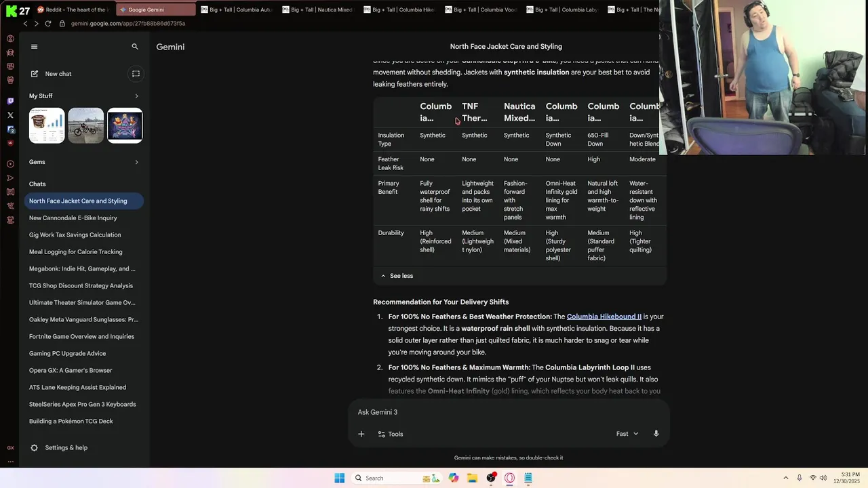This screenshot has width=868, height=488.
Task: Open the Windows Start menu
Action: click(x=339, y=479)
